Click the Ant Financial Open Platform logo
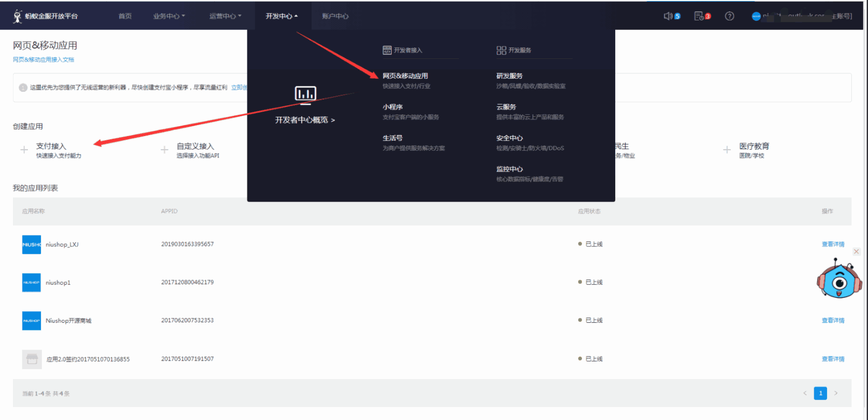This screenshot has width=868, height=420. (45, 16)
